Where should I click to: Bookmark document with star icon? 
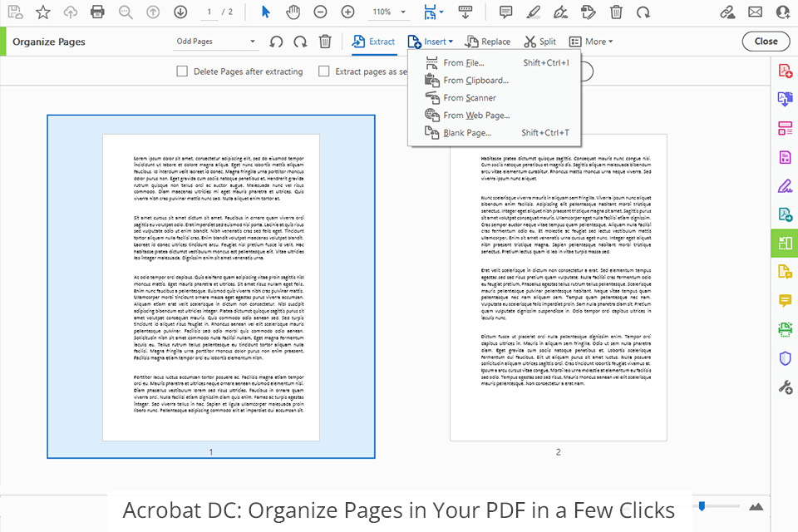point(42,12)
